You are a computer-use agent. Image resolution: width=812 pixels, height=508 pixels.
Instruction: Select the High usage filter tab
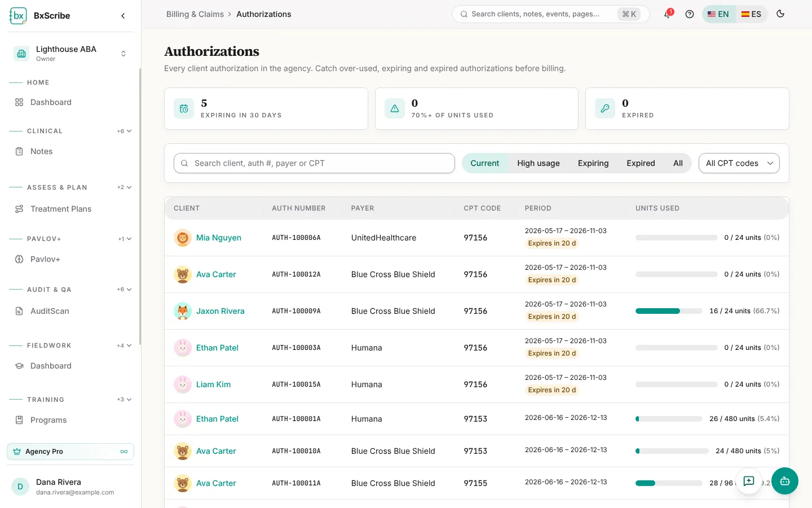539,163
